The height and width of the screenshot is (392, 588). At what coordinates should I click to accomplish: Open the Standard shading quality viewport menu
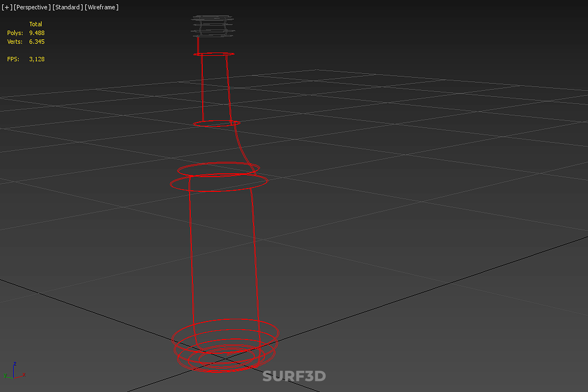click(67, 7)
